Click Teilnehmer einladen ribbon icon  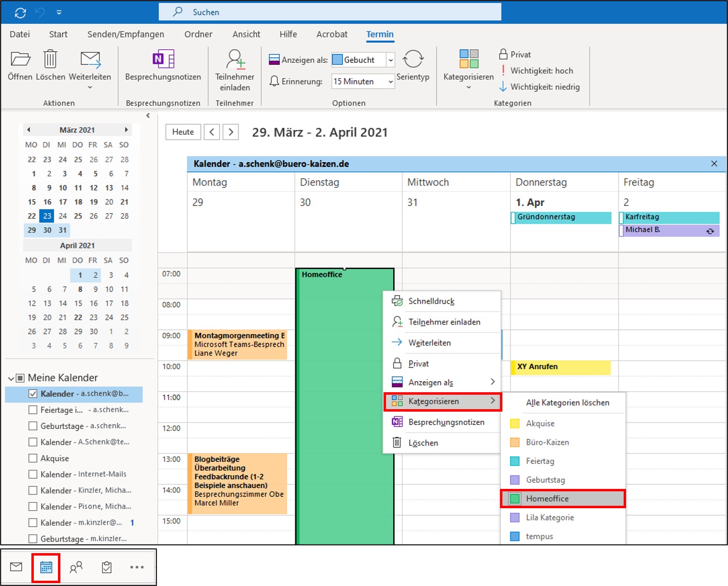tap(235, 60)
